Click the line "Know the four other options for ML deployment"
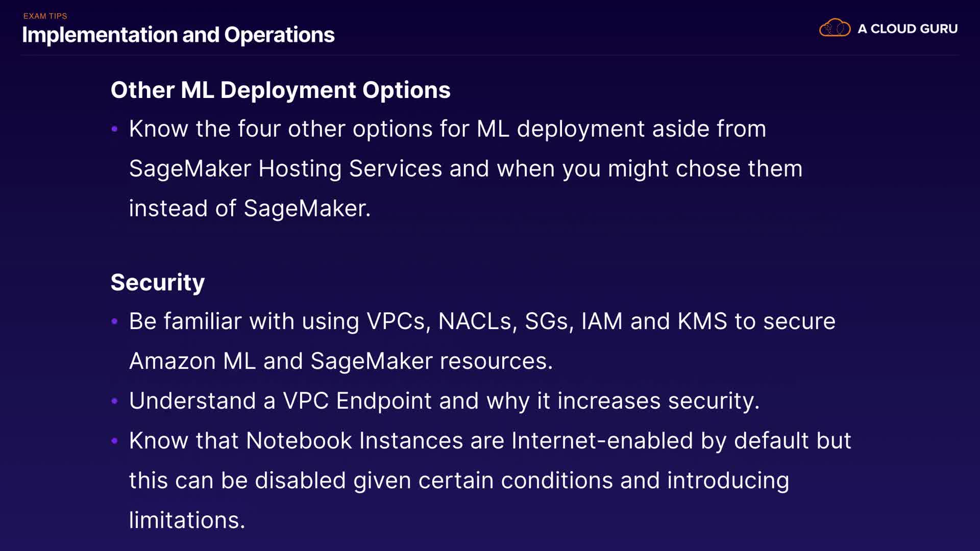The image size is (980, 551). [447, 129]
